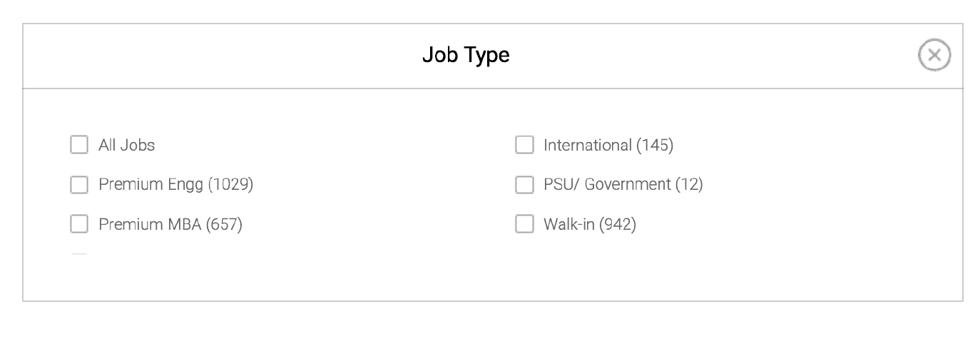Click the (1029) count beside Premium Engg

coord(230,185)
